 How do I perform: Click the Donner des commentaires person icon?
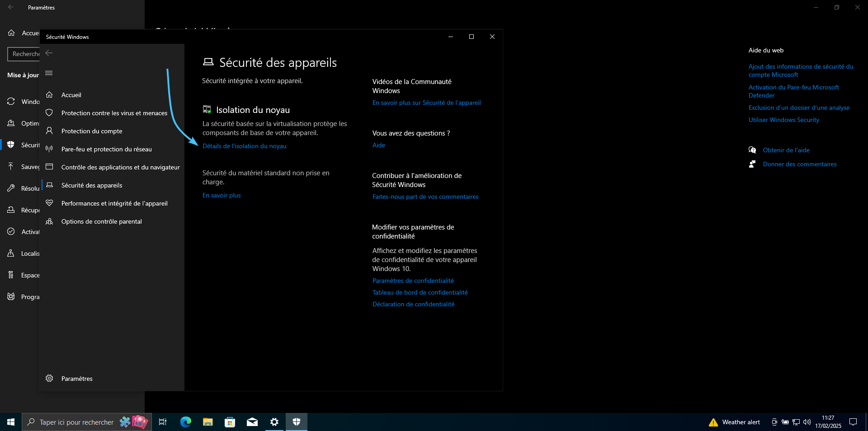point(752,164)
